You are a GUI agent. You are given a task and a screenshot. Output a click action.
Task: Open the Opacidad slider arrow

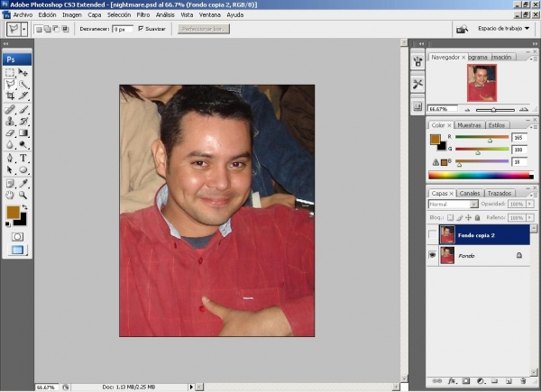tap(530, 204)
